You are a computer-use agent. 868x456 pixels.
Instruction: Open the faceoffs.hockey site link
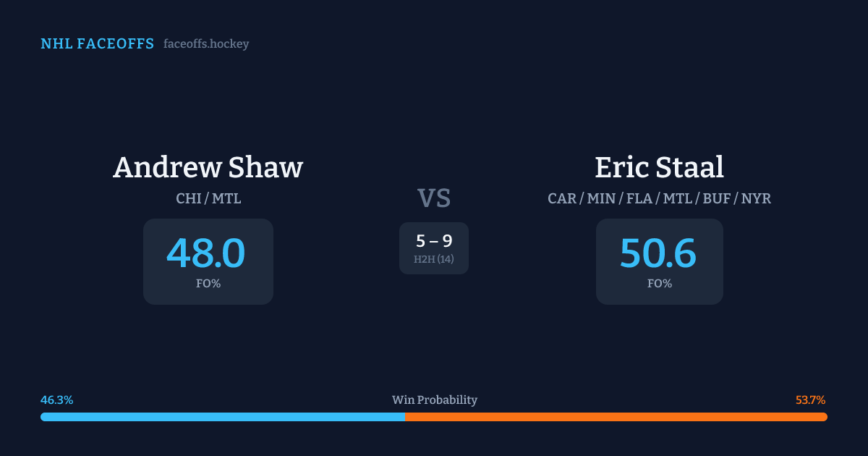pos(206,44)
